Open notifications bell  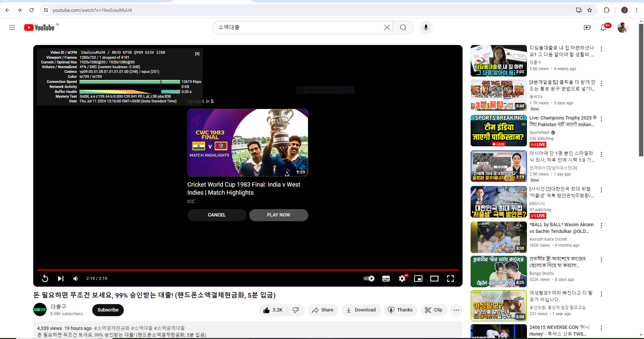[x=604, y=28]
